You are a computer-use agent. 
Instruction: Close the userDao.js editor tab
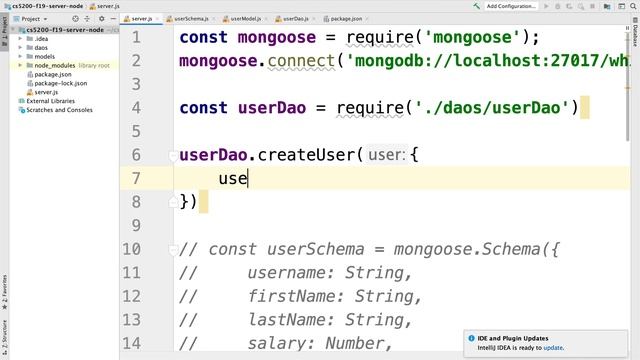tap(313, 19)
